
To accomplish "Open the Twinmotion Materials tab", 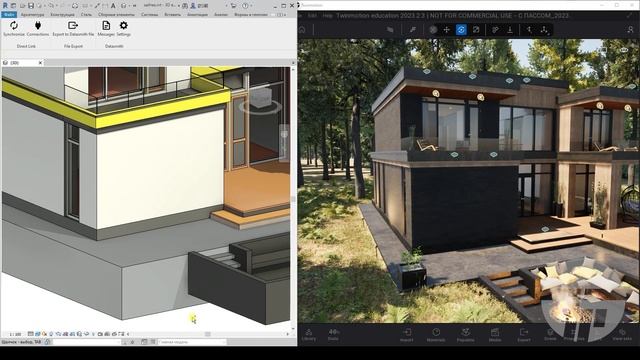I will (x=436, y=335).
